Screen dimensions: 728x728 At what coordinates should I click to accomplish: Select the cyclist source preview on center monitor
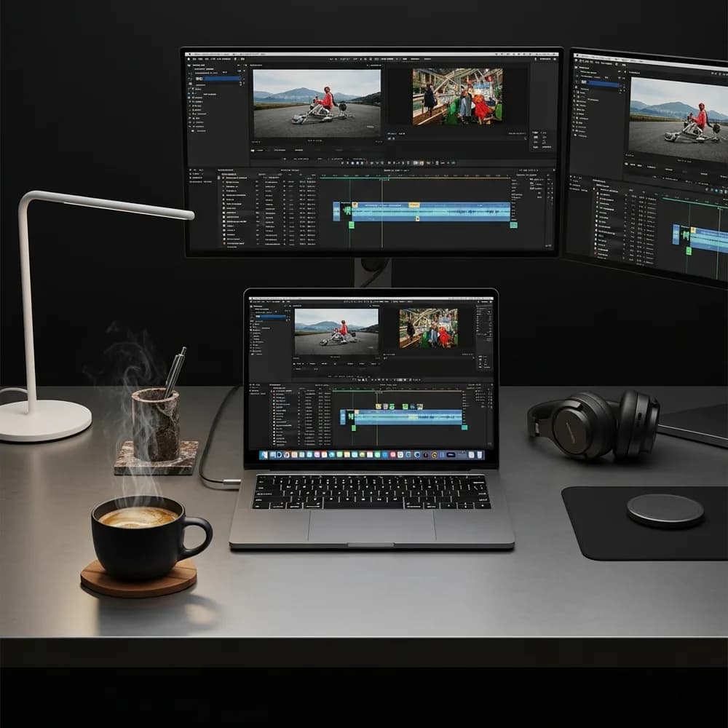pos(317,103)
